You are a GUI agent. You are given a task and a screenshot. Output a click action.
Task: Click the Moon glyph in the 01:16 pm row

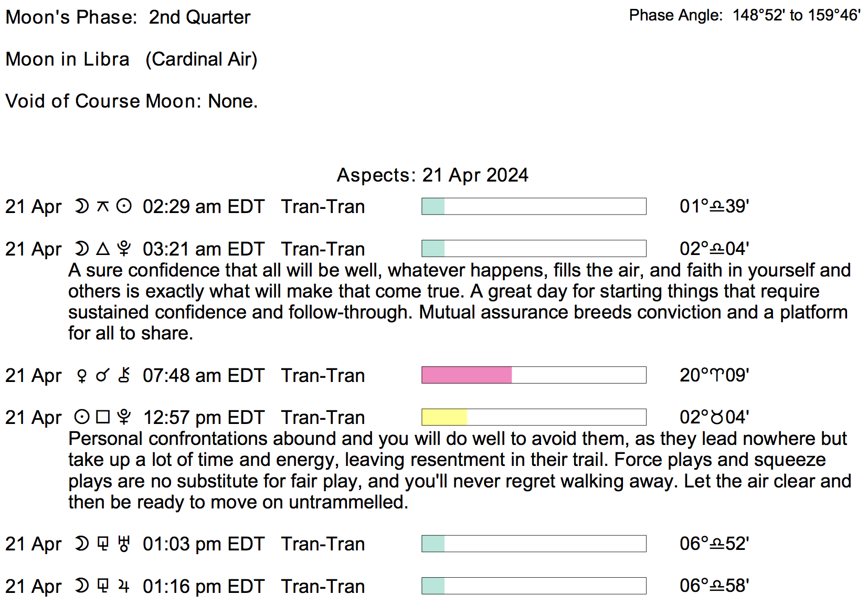(81, 586)
